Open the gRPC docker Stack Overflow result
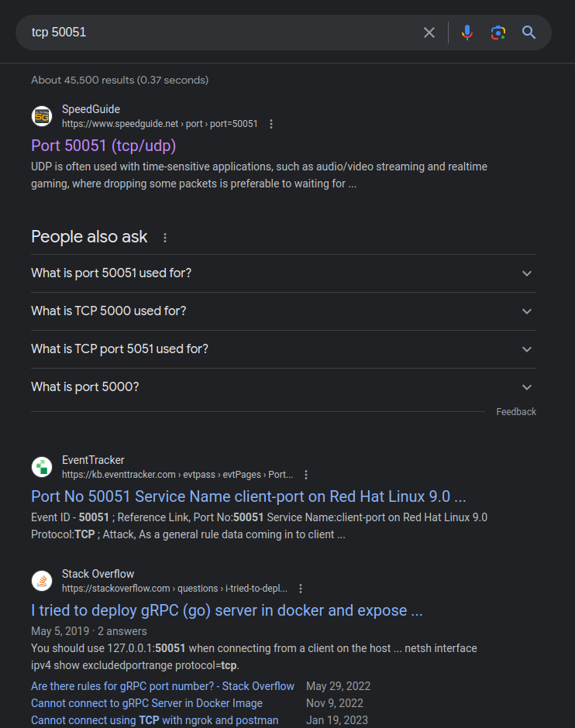This screenshot has height=728, width=575. coord(226,610)
